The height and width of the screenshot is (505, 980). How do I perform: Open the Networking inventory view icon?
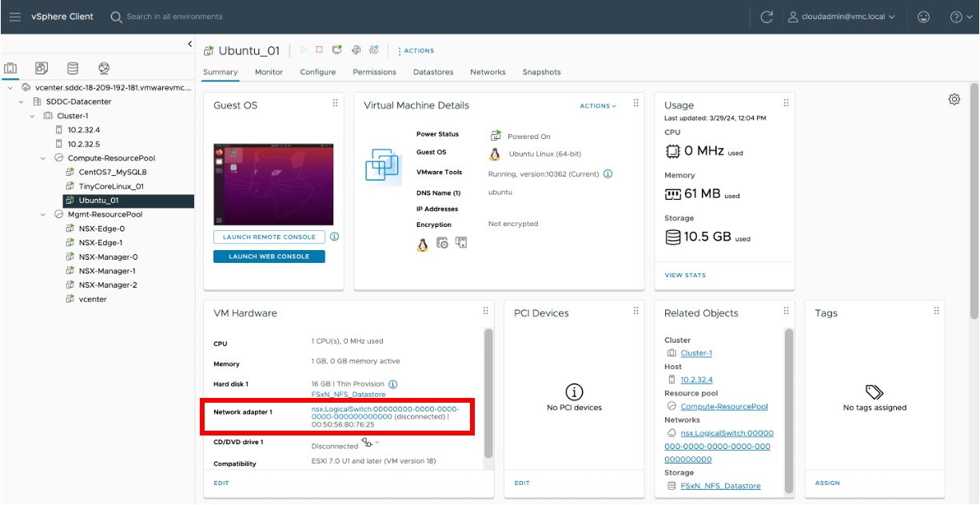[x=104, y=68]
